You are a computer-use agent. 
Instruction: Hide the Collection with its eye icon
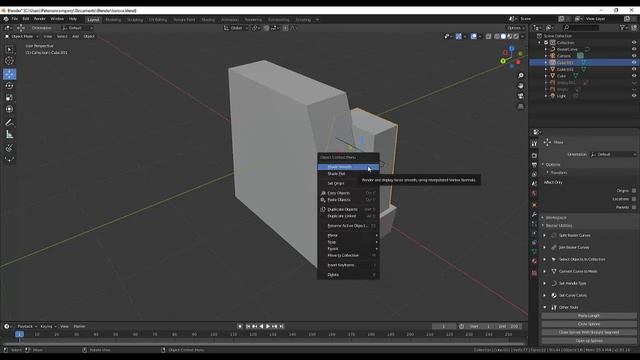pos(634,42)
